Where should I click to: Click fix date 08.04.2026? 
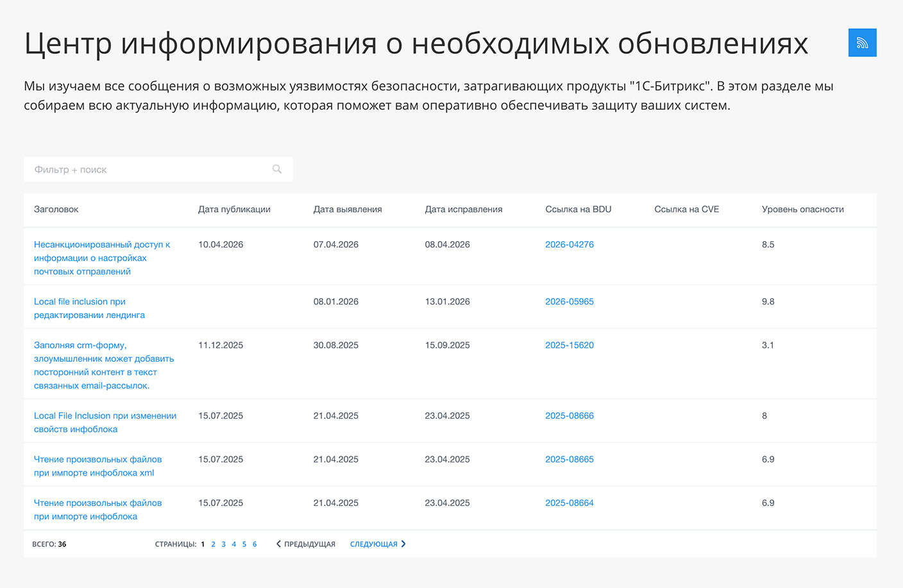(448, 244)
